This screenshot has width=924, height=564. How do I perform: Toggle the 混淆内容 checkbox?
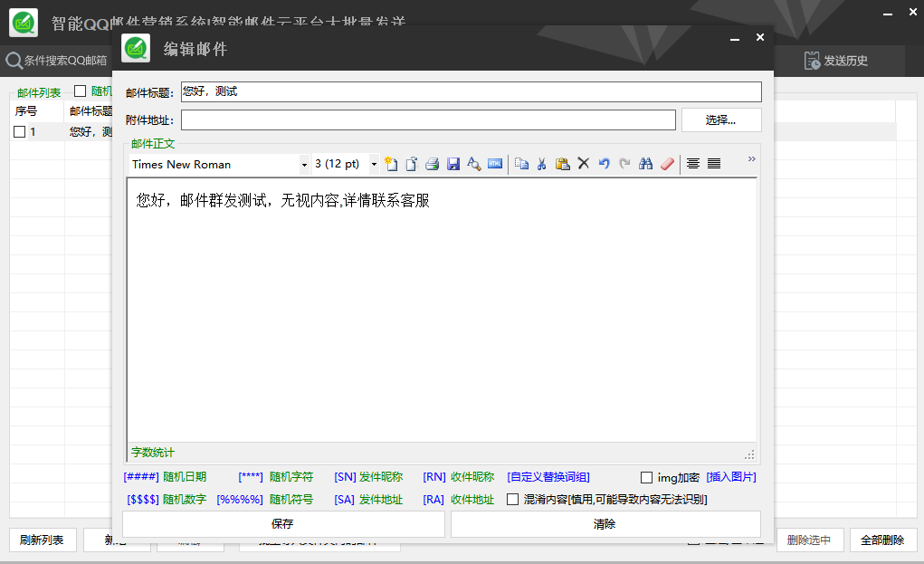[513, 499]
